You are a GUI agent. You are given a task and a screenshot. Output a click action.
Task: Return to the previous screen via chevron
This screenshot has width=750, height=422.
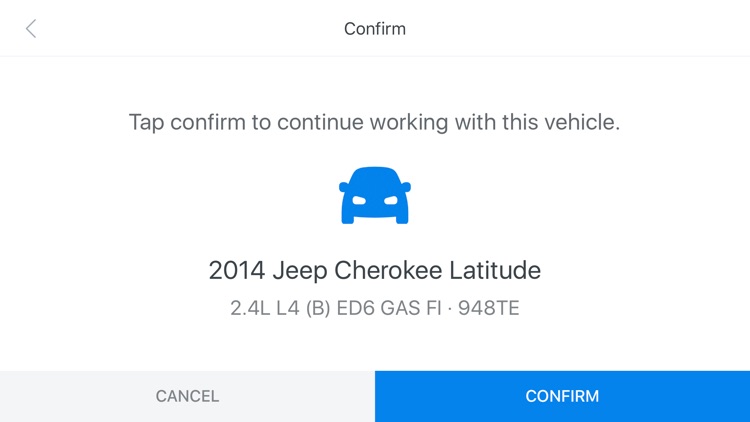point(31,29)
